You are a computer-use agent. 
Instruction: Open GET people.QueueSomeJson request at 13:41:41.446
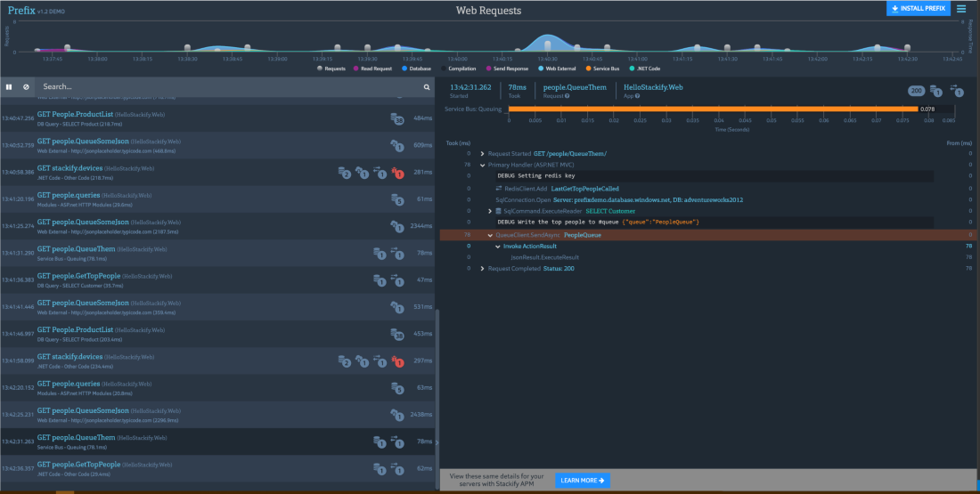tap(217, 307)
